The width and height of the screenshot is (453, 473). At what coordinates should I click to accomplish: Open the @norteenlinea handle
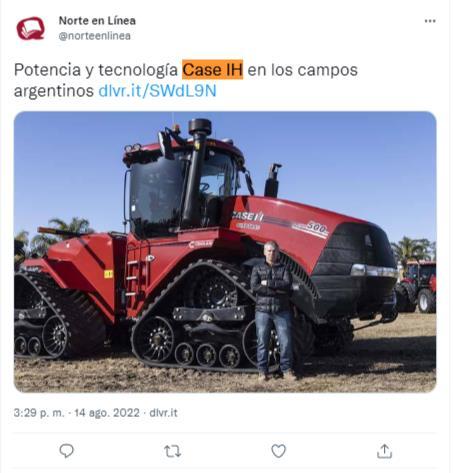coord(94,36)
